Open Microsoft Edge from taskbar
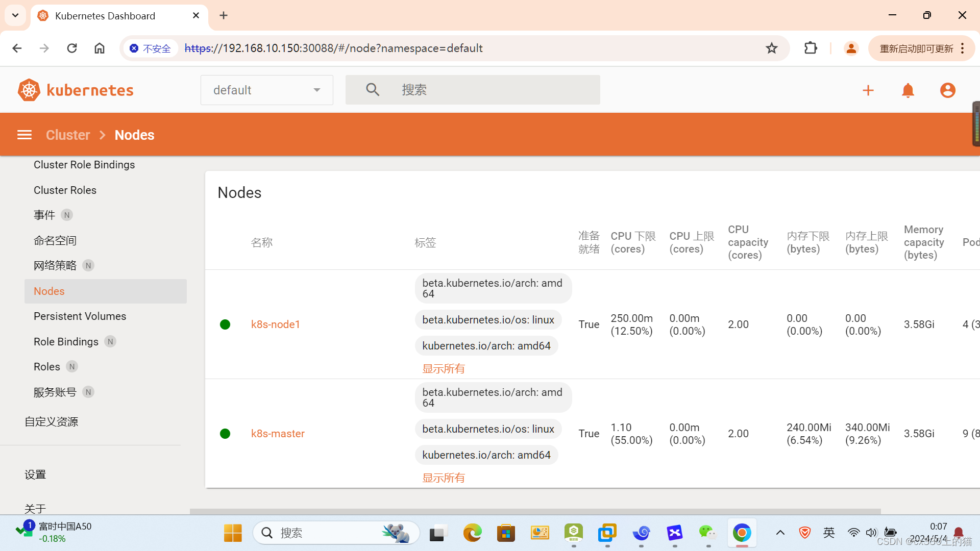This screenshot has width=980, height=551. tap(472, 533)
